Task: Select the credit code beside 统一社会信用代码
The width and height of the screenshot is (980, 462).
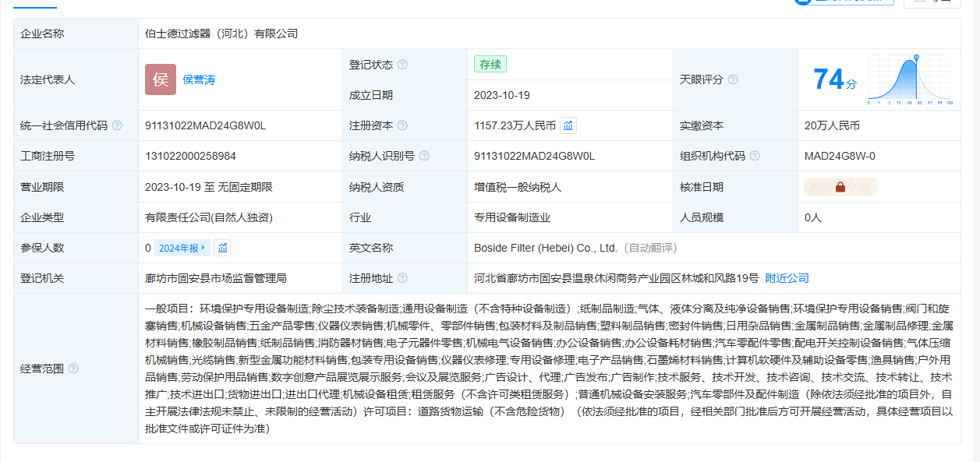Action: click(206, 125)
